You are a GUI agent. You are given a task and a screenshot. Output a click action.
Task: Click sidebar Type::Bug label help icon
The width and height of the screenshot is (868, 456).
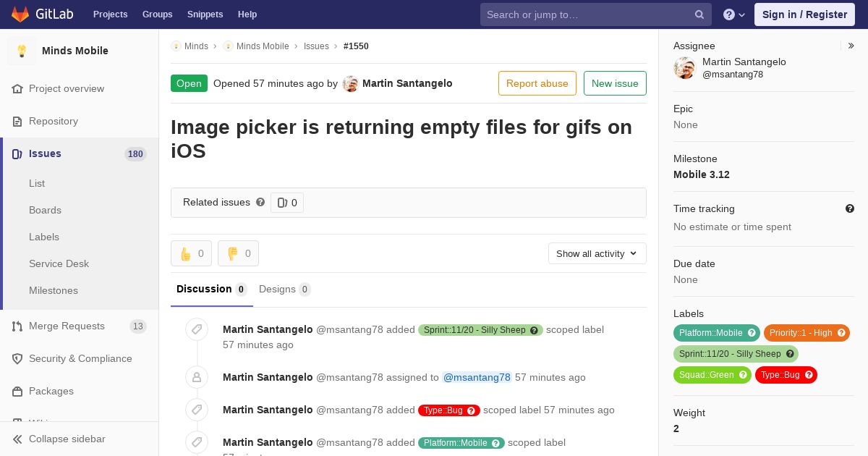coord(809,375)
